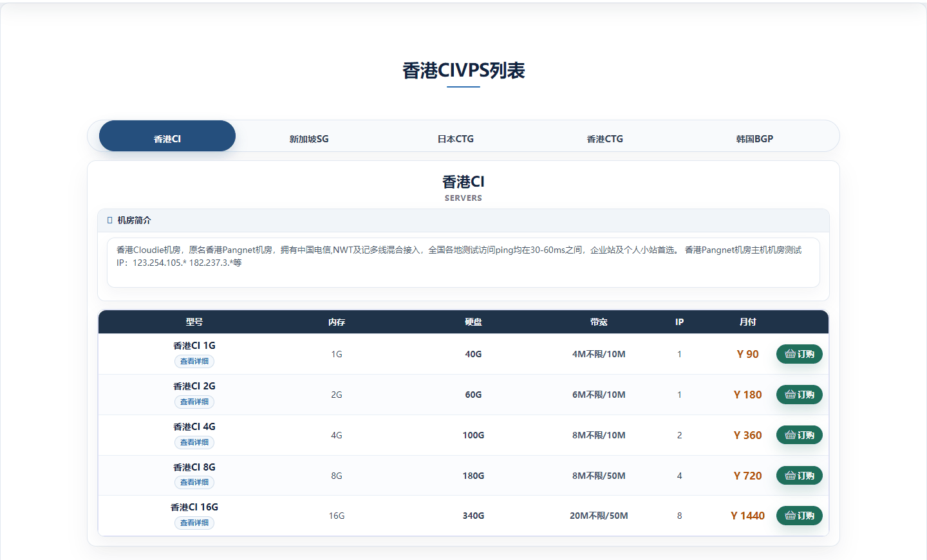View details for 香港CI 2G
Screen dimensions: 927x560
(194, 402)
